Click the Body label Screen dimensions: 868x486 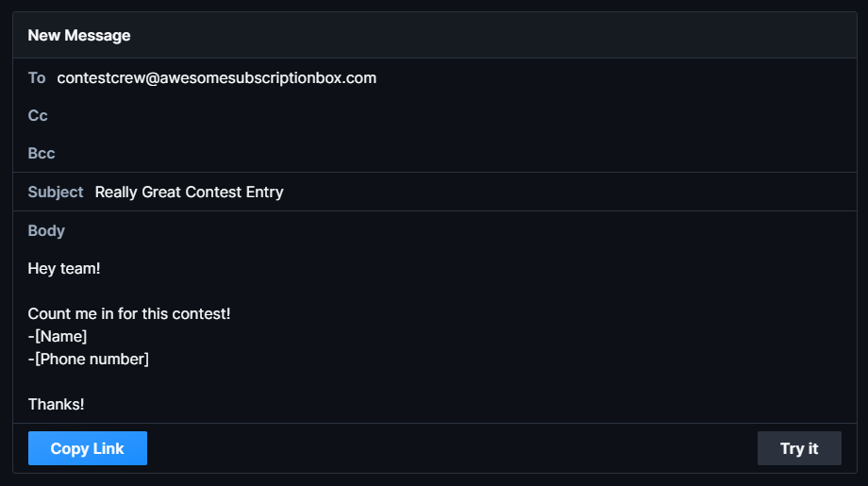point(46,231)
